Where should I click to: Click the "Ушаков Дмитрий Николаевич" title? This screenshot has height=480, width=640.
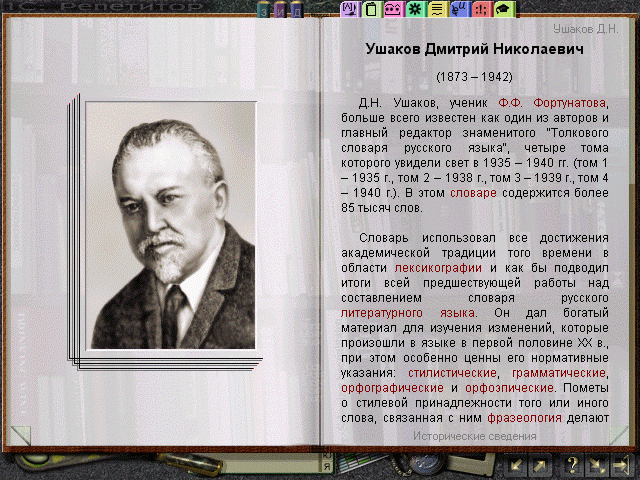tap(474, 49)
